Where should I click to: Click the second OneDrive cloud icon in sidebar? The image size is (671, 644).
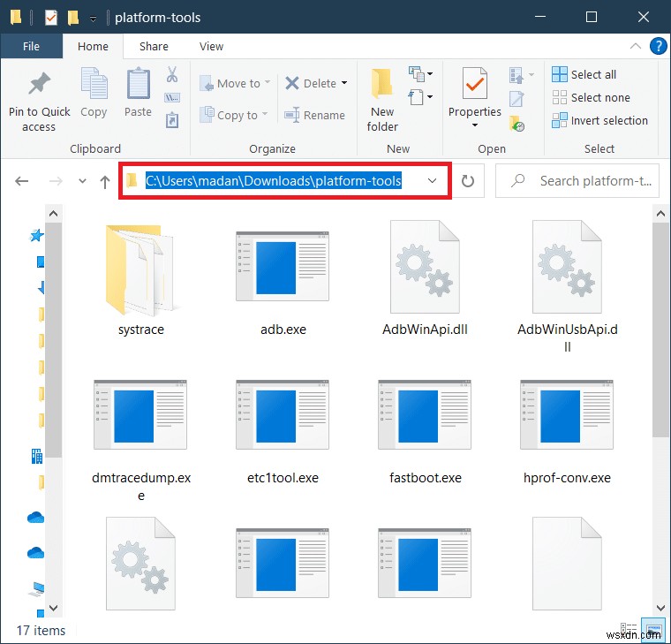click(35, 552)
